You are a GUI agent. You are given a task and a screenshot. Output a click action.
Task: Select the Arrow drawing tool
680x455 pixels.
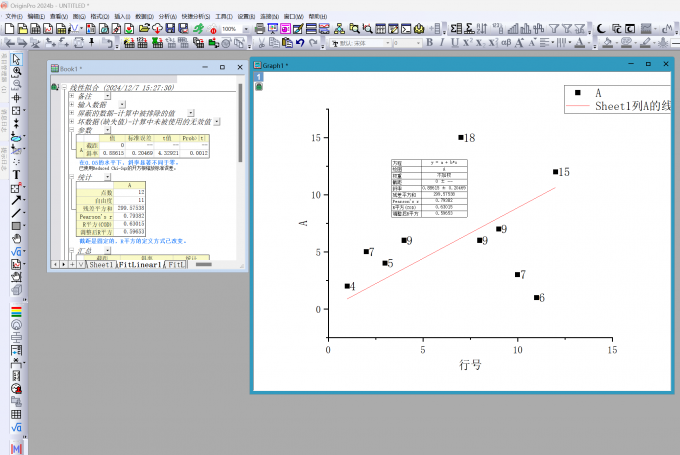click(16, 200)
